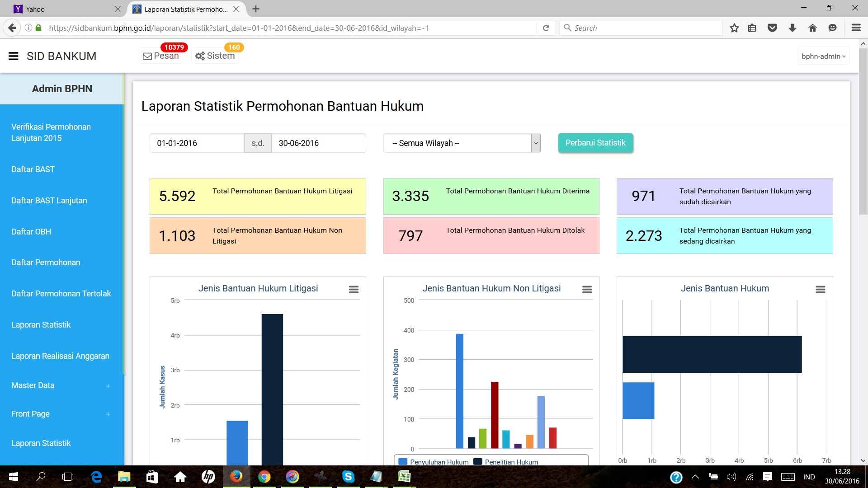Bookmark this page with star icon
This screenshot has width=868, height=488.
pos(734,28)
